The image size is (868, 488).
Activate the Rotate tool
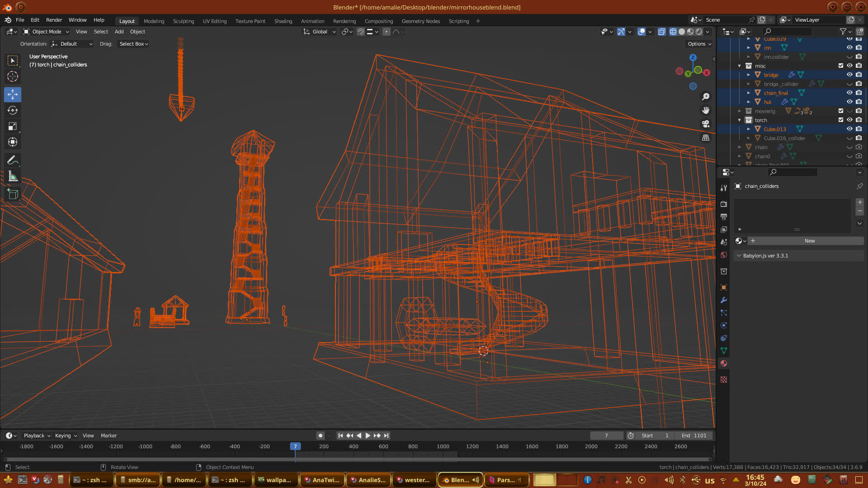point(13,110)
